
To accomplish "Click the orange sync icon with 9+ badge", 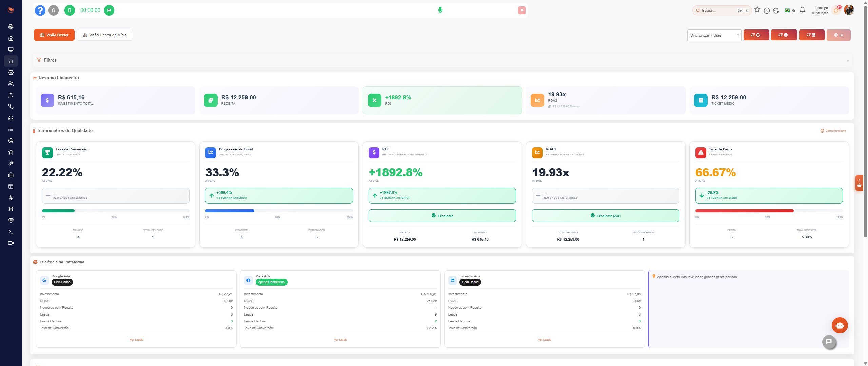I will pos(837,10).
